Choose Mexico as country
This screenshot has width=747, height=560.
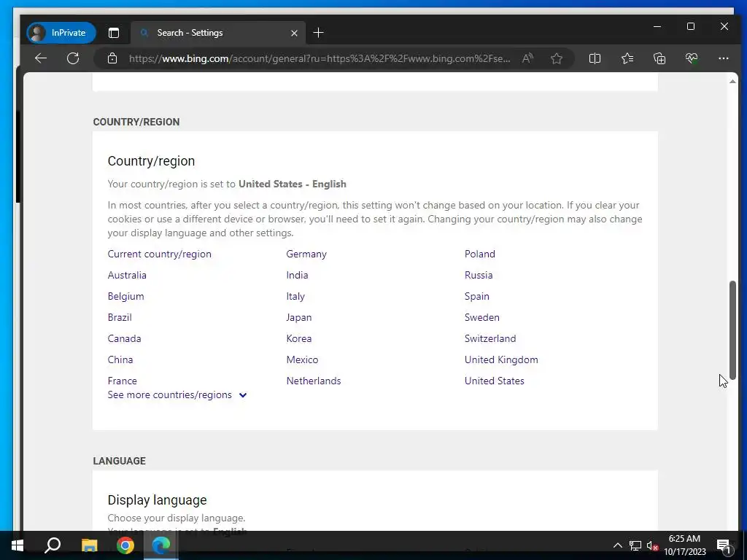pyautogui.click(x=302, y=359)
